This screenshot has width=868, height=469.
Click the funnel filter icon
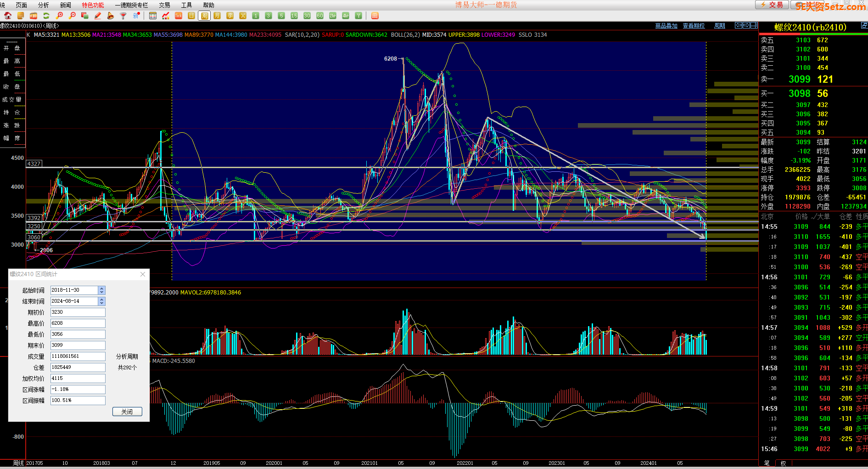pyautogui.click(x=123, y=16)
